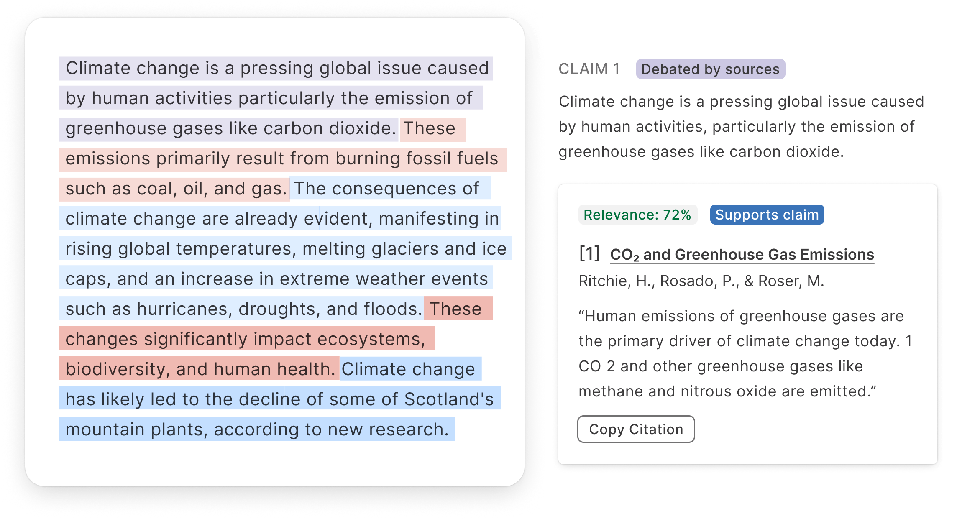Click the authors line Ritchie, H., Rosado, P.

[701, 281]
